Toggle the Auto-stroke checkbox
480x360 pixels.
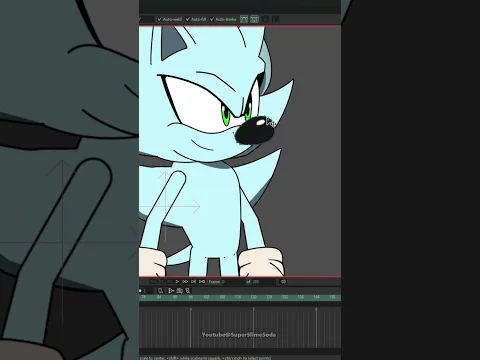click(212, 19)
